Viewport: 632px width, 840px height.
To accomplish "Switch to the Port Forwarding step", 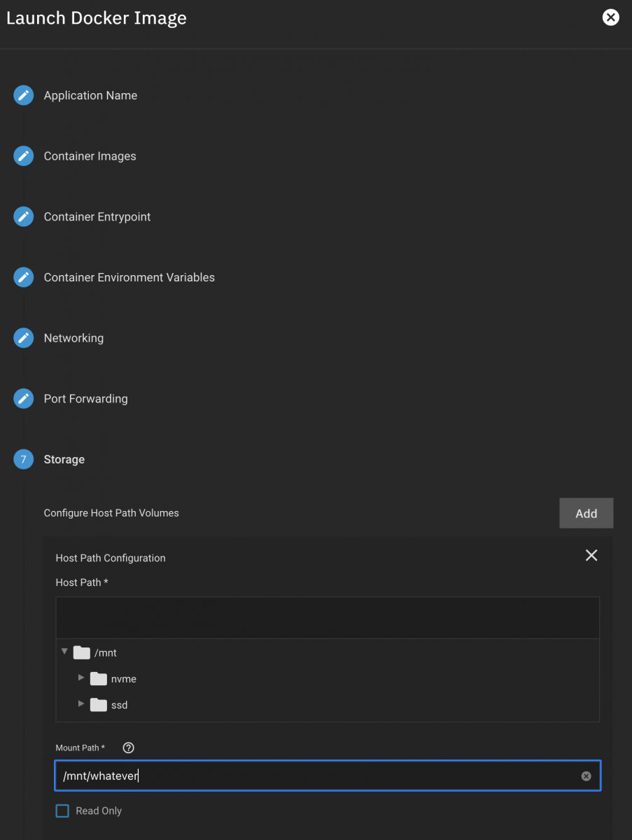I will (85, 399).
